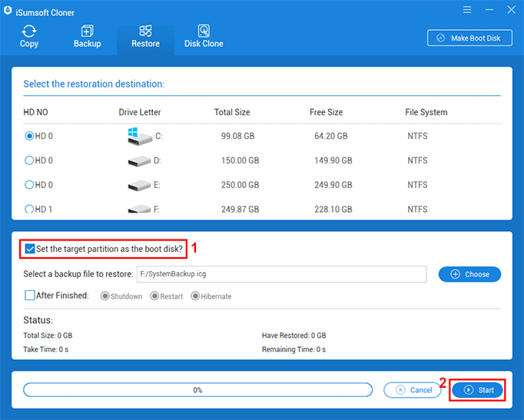
Task: Click the 250.00 GB total size cell
Action: 240,185
